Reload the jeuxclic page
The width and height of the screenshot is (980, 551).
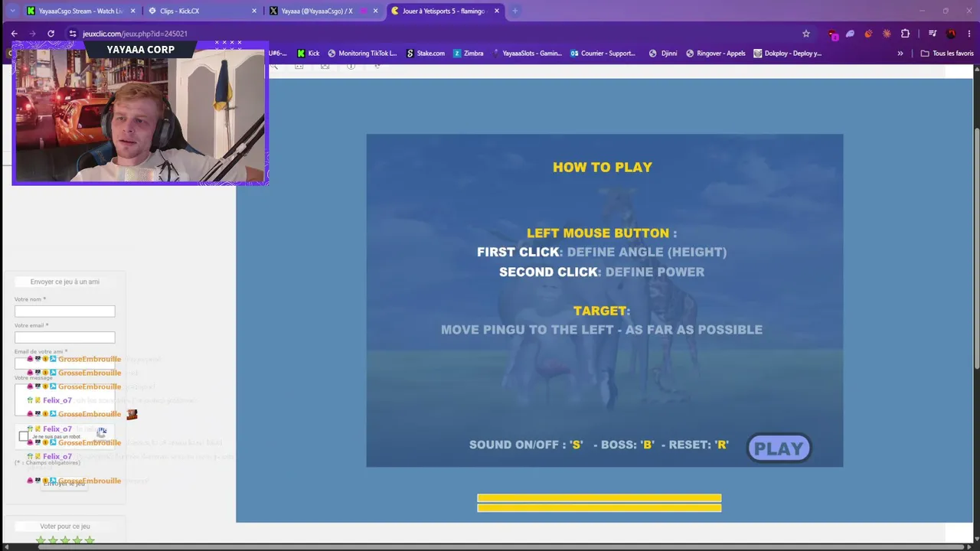click(51, 34)
